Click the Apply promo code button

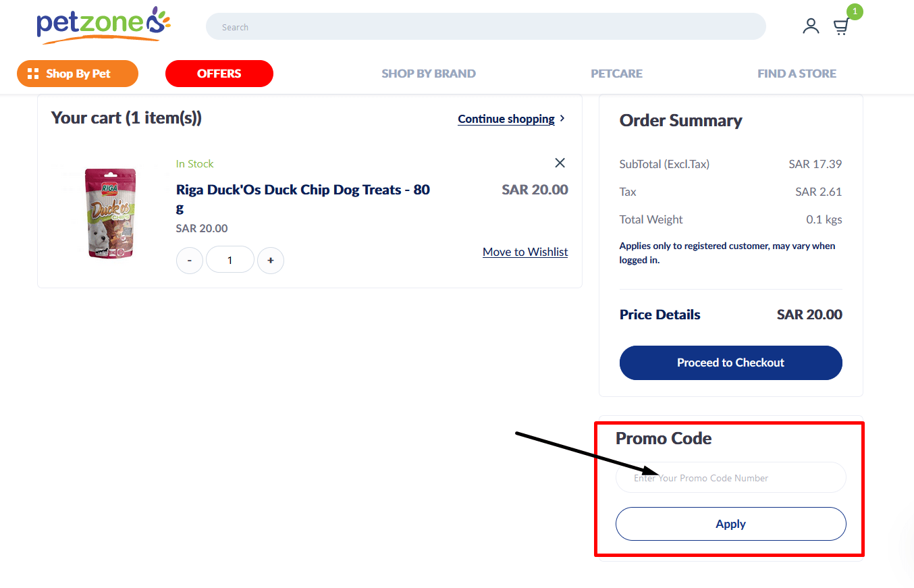coord(730,523)
